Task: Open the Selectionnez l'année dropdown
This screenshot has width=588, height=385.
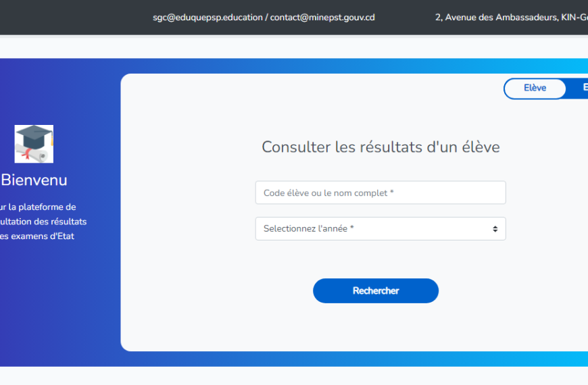Action: coord(381,229)
